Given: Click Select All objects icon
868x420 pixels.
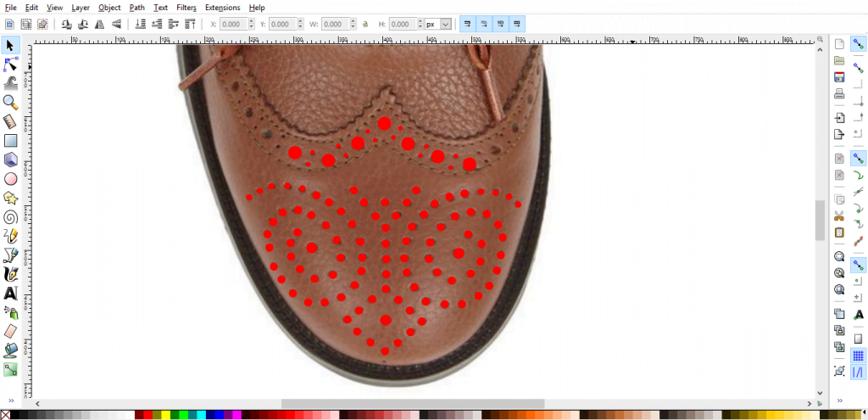Looking at the screenshot, I should pyautogui.click(x=9, y=24).
